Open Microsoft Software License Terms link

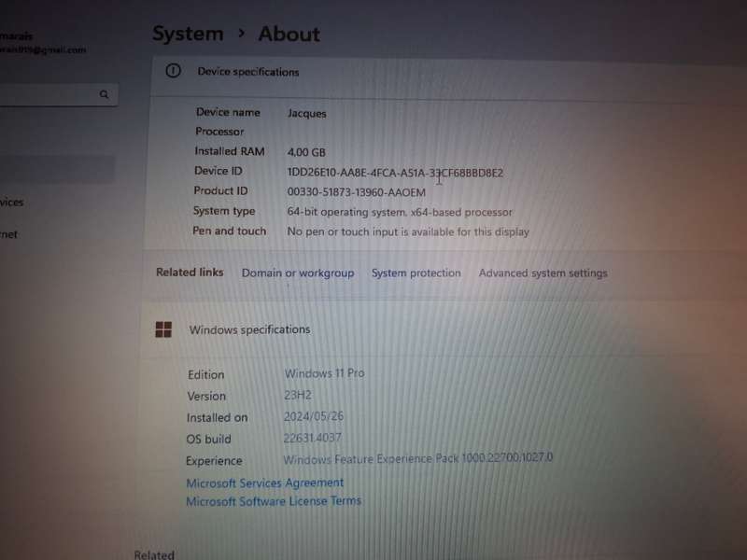coord(274,501)
